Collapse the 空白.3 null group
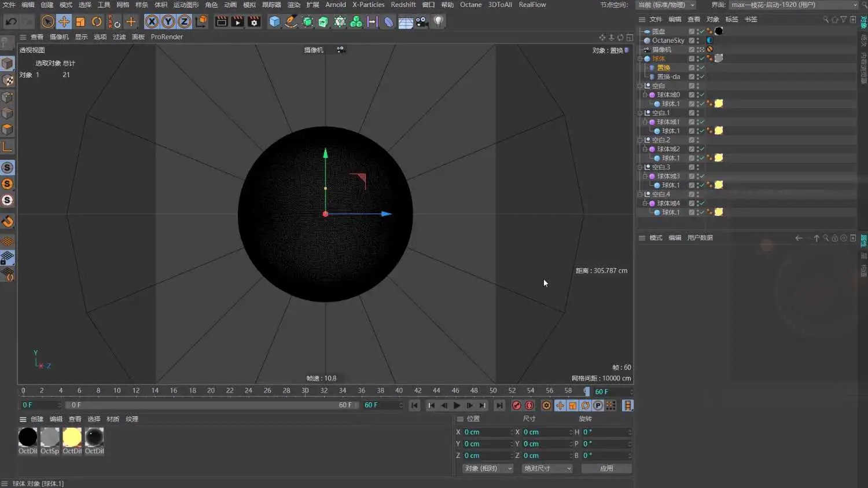 (x=640, y=167)
